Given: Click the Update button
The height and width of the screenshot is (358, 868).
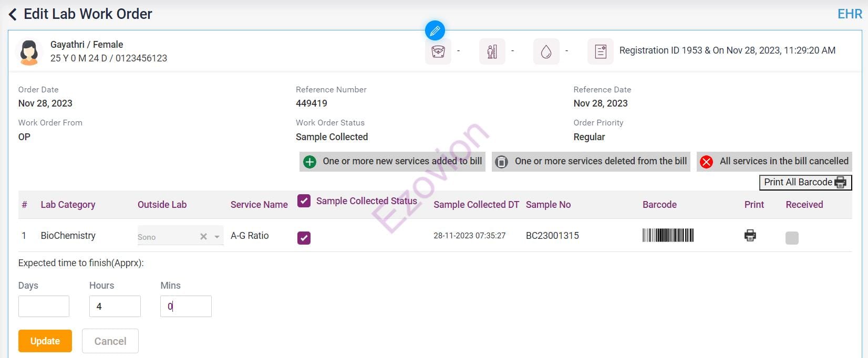Looking at the screenshot, I should (x=45, y=341).
